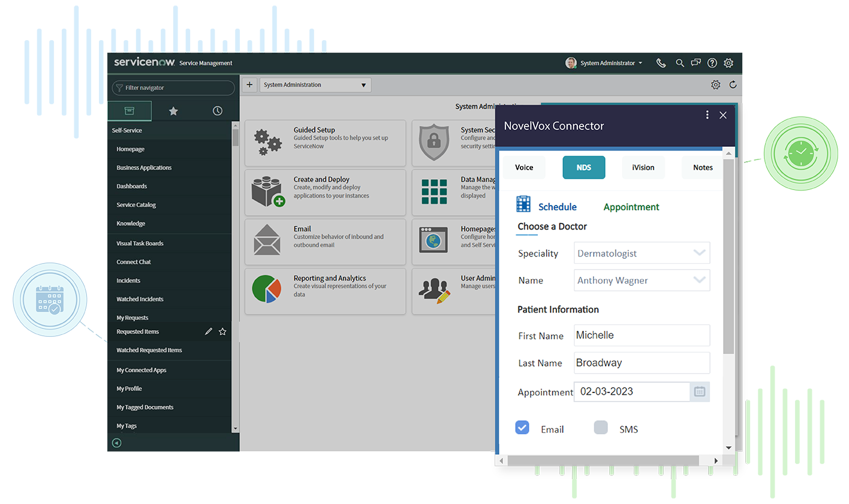Expand the Speciality Dermatologist dropdown

coord(699,253)
